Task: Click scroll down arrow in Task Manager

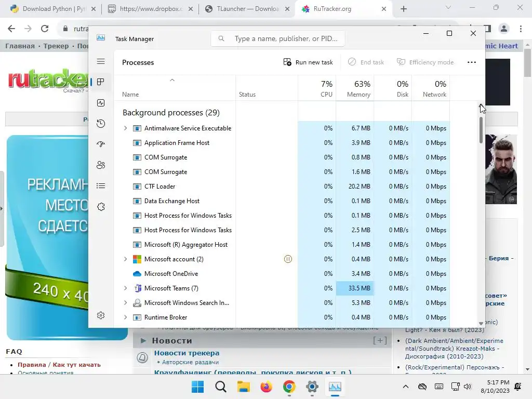Action: tap(481, 323)
